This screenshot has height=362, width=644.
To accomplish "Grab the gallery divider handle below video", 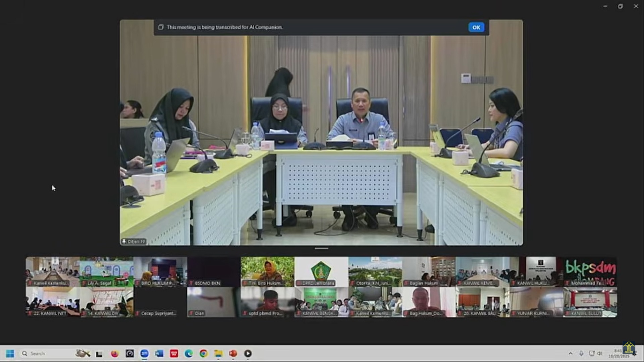I will [321, 249].
